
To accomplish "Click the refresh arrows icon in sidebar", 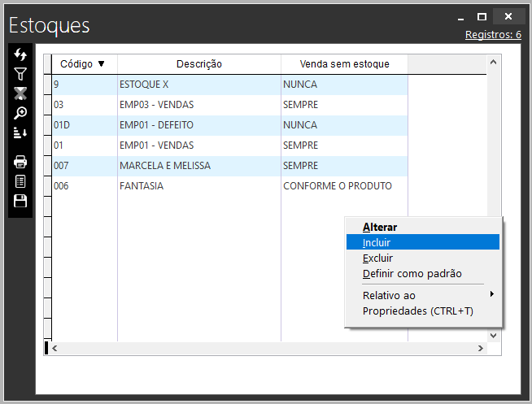I will click(x=20, y=55).
